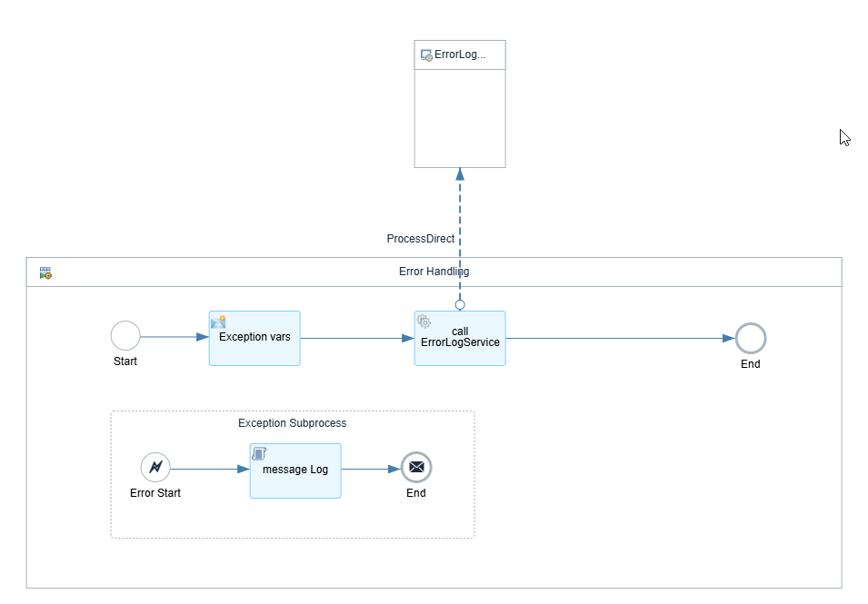Select the flow arrow from Error Start to message Log

pyautogui.click(x=210, y=469)
